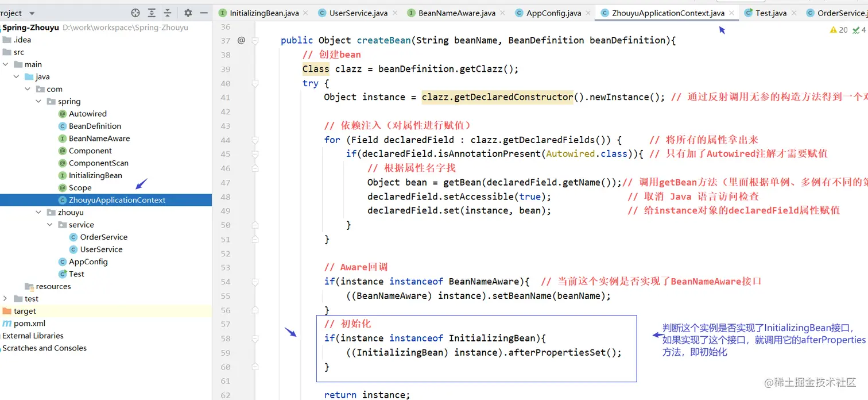Select ZhouyuApplicationContext in project tree
868x400 pixels.
pyautogui.click(x=106, y=200)
